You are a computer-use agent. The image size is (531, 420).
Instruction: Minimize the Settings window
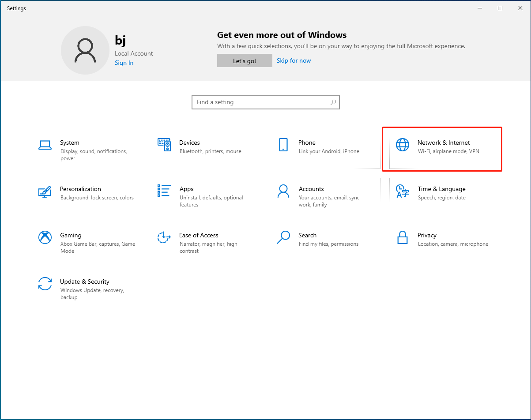[480, 8]
